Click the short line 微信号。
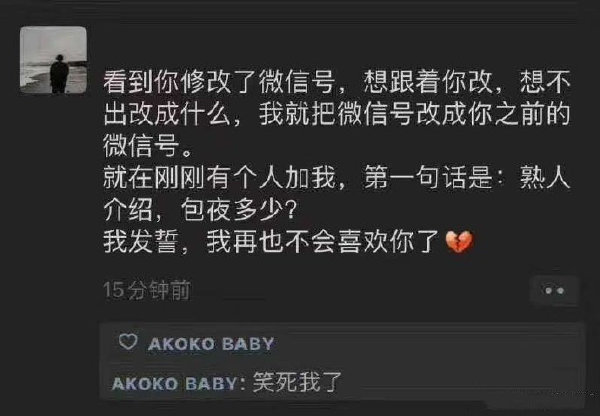600x416 pixels. (147, 145)
